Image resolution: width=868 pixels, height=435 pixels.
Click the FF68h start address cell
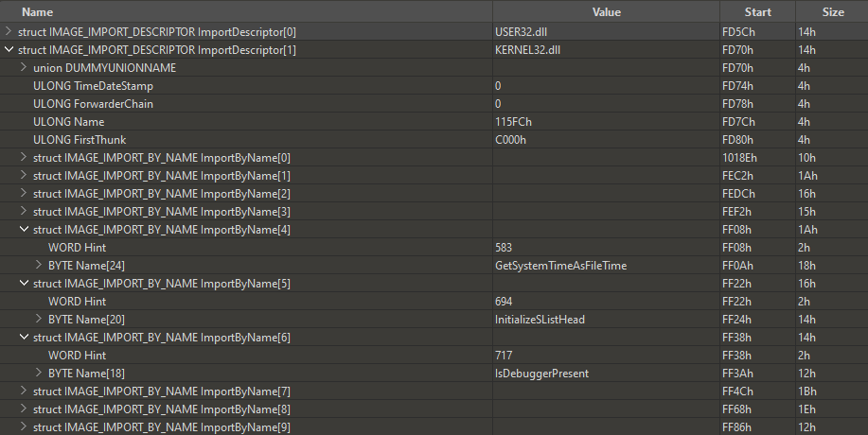tap(757, 409)
